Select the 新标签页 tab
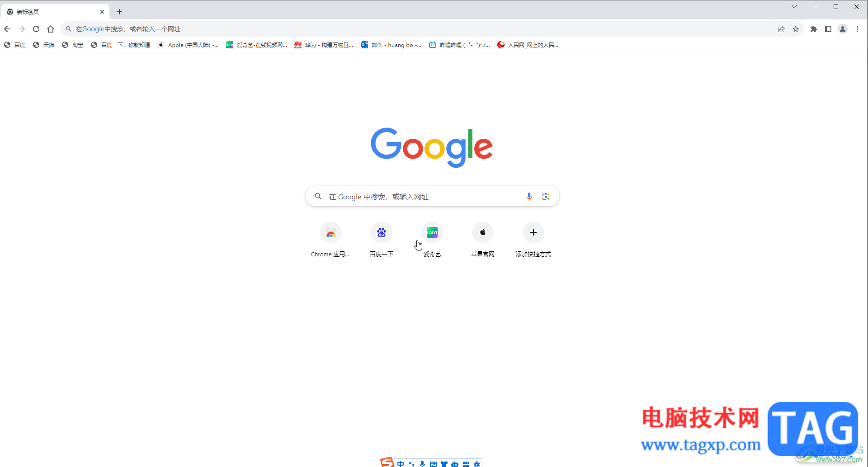The width and height of the screenshot is (868, 467). (54, 12)
